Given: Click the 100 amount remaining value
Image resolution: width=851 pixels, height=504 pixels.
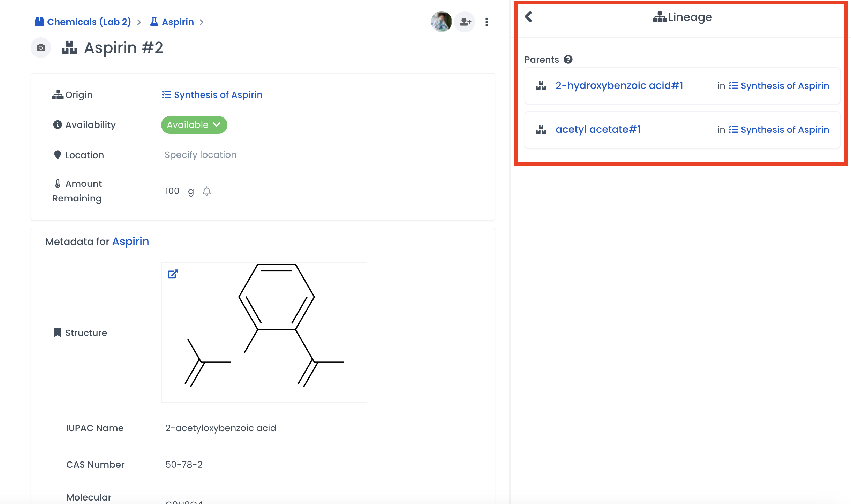Looking at the screenshot, I should 172,191.
